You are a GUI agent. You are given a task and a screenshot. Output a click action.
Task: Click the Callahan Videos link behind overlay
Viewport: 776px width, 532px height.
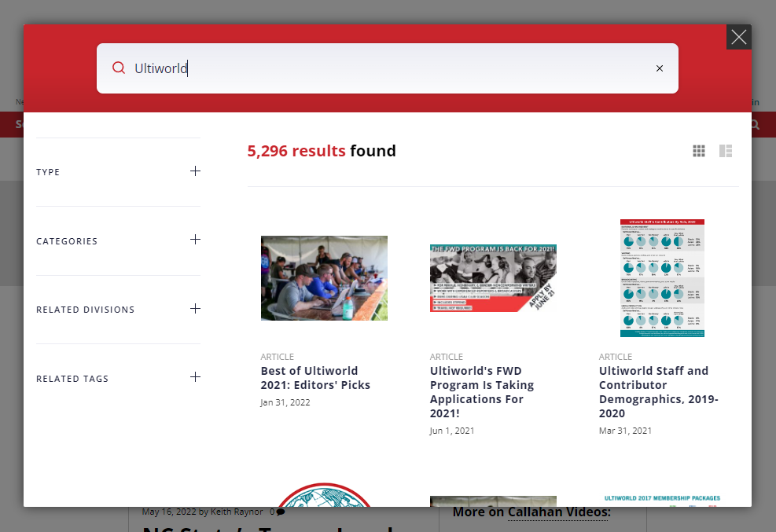(559, 512)
